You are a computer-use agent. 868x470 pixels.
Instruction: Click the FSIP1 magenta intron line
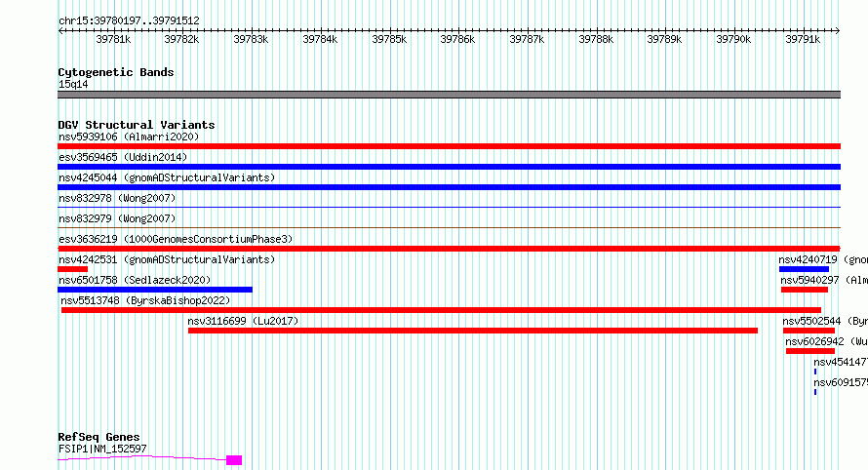click(x=141, y=458)
